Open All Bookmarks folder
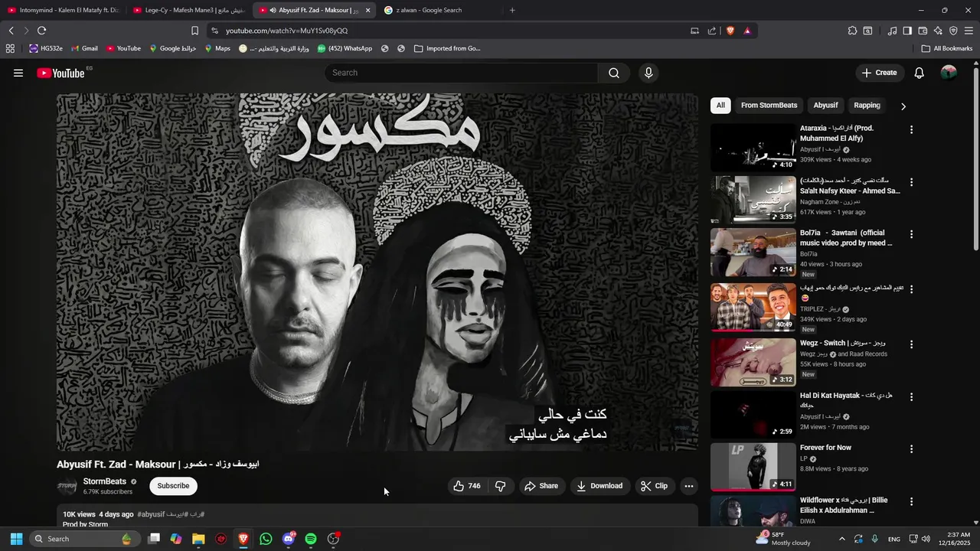Screen dimensions: 980x551 point(947,48)
